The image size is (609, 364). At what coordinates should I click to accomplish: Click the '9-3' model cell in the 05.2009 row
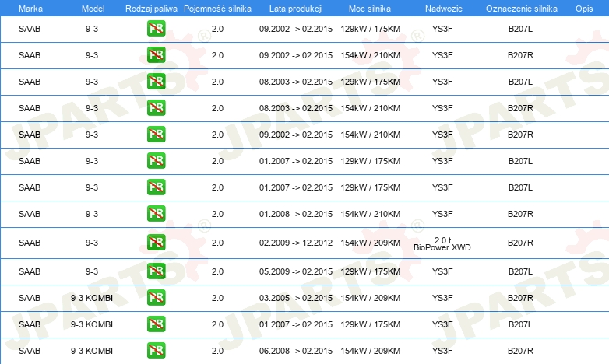[x=92, y=271]
